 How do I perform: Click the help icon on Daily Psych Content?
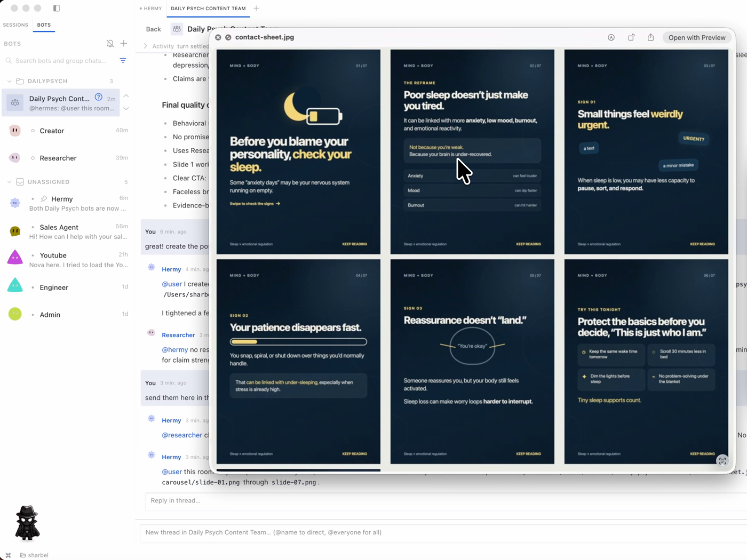point(99,97)
